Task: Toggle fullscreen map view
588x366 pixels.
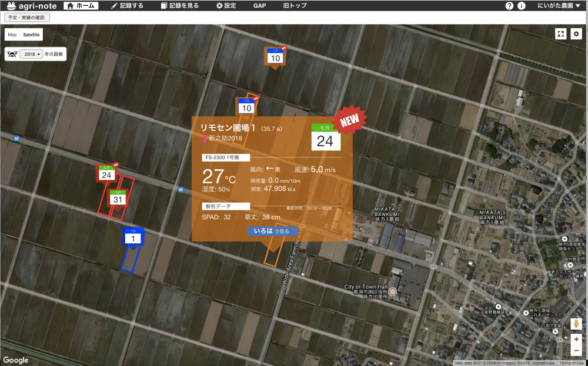Action: tap(560, 33)
